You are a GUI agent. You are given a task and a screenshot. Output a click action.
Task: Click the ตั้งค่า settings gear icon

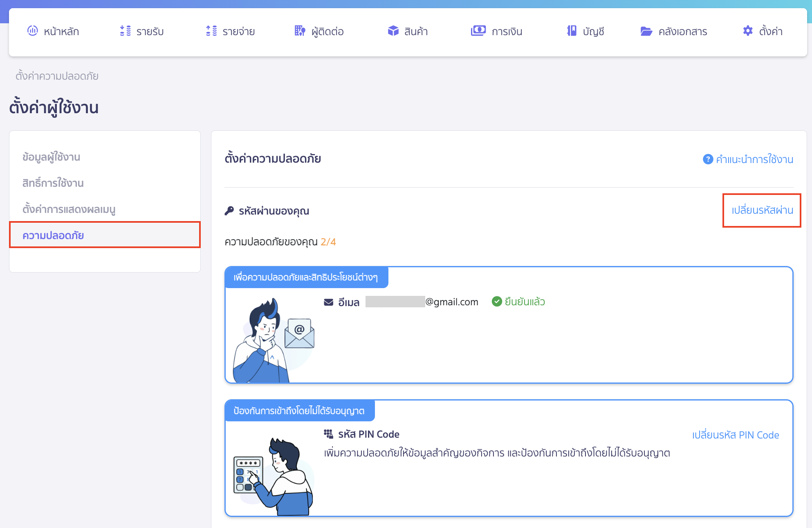pyautogui.click(x=747, y=31)
